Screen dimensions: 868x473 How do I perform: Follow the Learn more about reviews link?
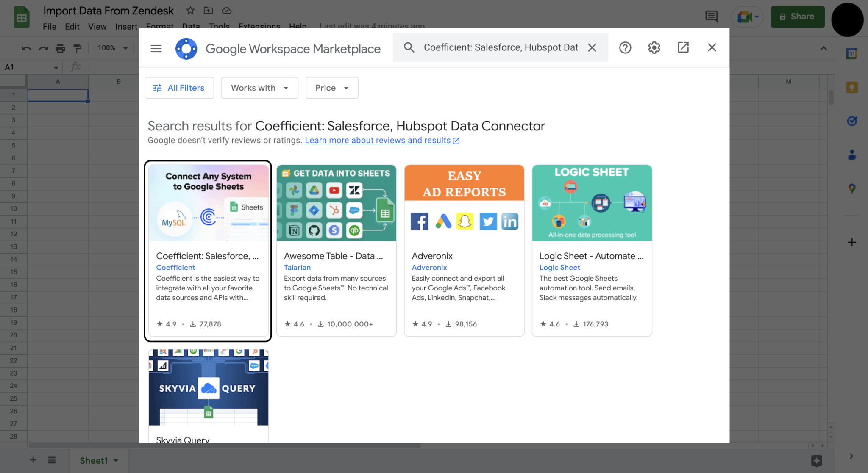tap(378, 140)
